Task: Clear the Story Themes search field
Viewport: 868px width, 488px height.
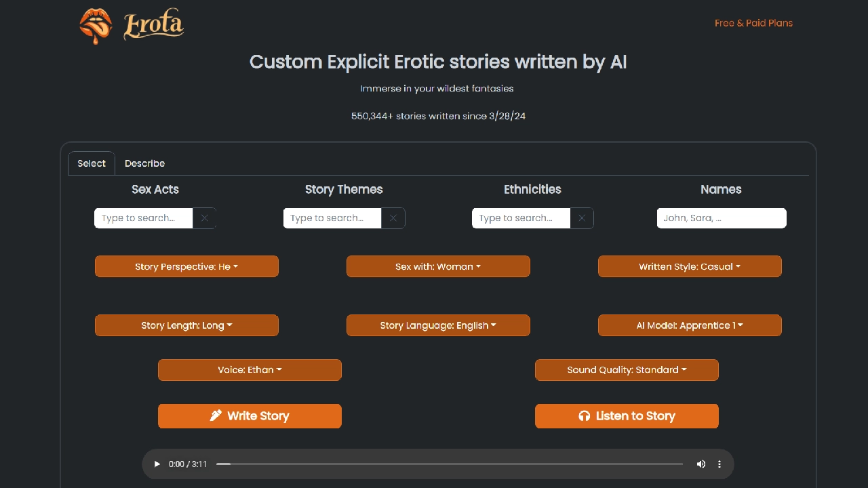Action: pyautogui.click(x=393, y=218)
